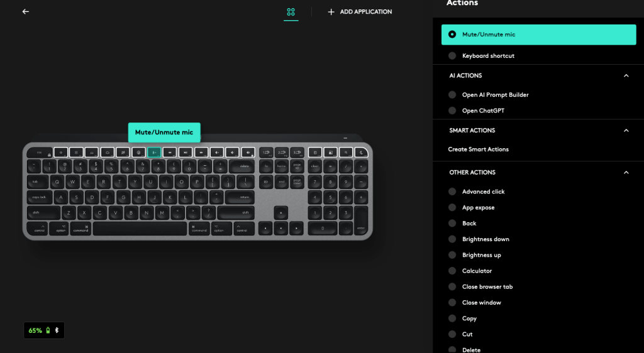644x353 pixels.
Task: Select the Open ChatGPT radio option
Action: 452,111
